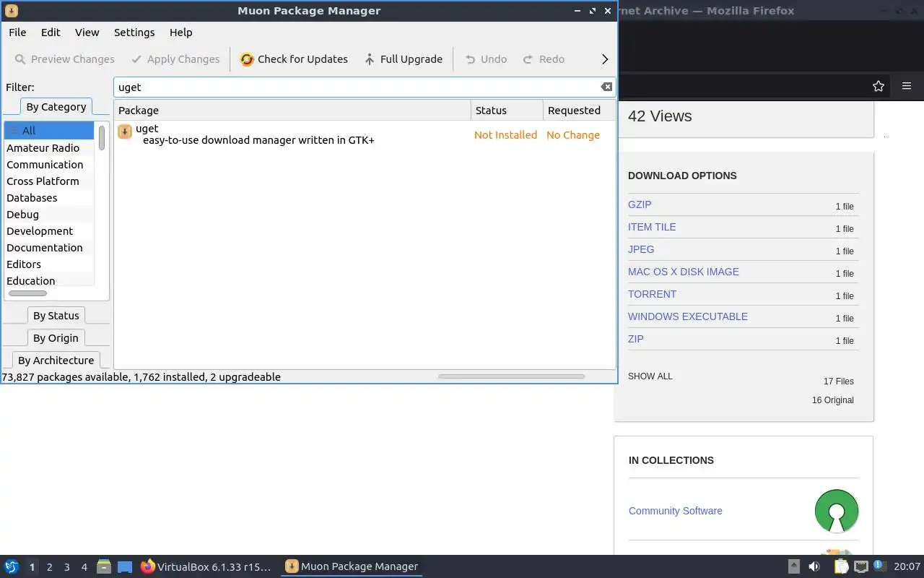Open the TORRENT download link
The height and width of the screenshot is (578, 924).
tap(652, 294)
